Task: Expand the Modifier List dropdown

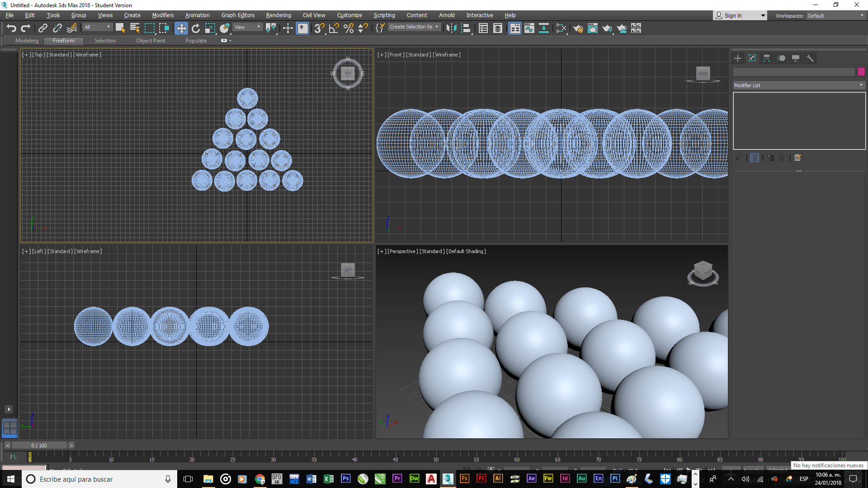Action: [x=799, y=85]
